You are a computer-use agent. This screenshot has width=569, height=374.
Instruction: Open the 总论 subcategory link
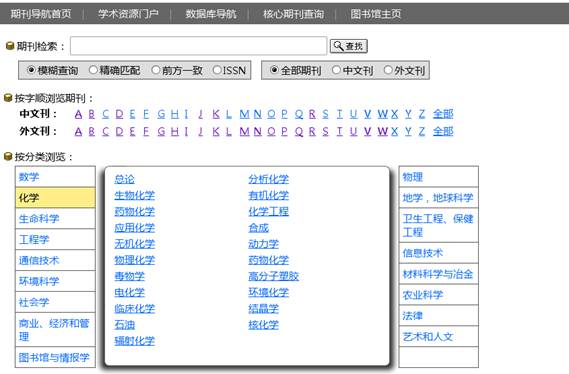click(124, 179)
